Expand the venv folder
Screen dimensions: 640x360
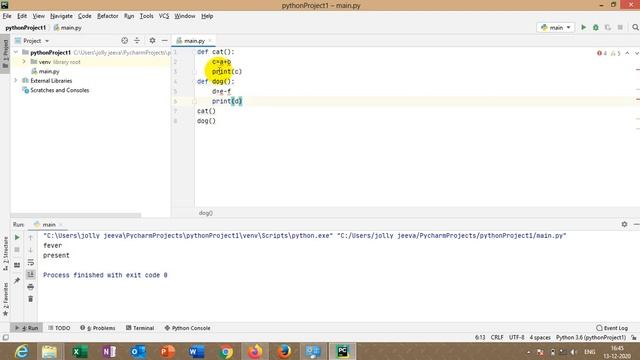pos(24,62)
